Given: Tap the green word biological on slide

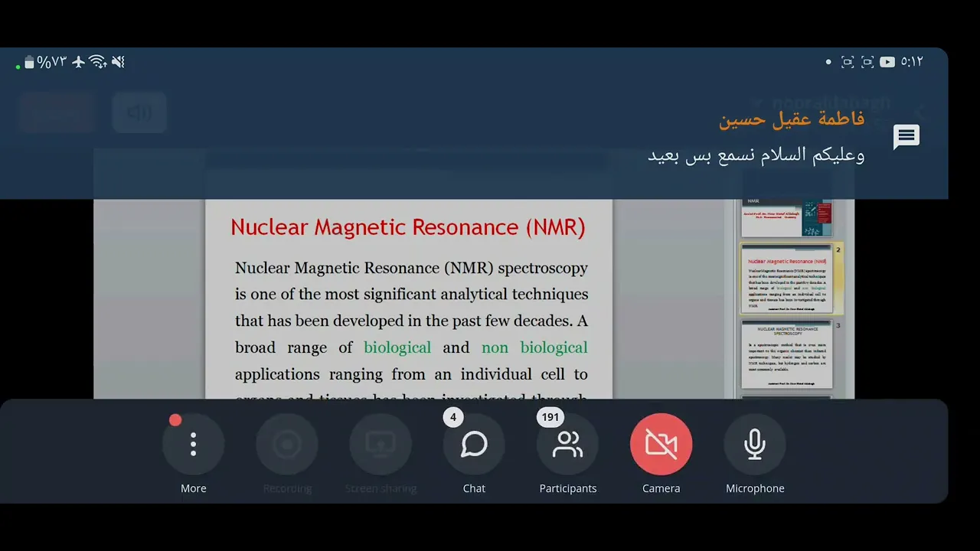Looking at the screenshot, I should pos(397,347).
